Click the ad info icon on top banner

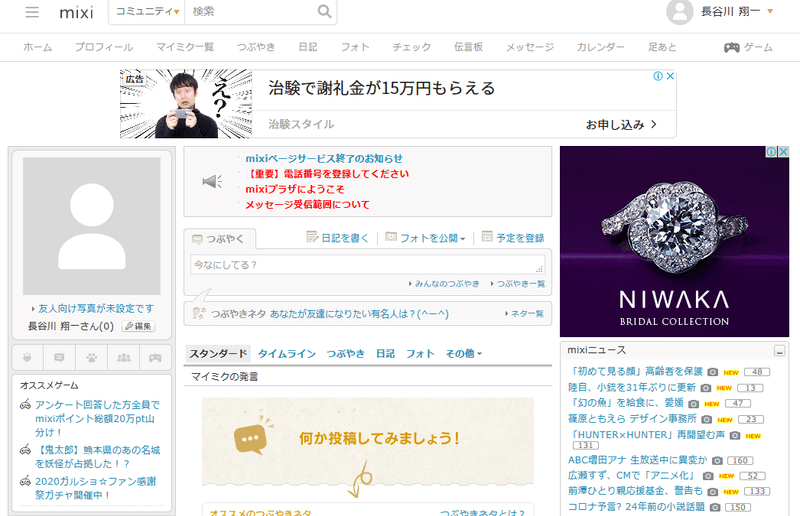[658, 76]
